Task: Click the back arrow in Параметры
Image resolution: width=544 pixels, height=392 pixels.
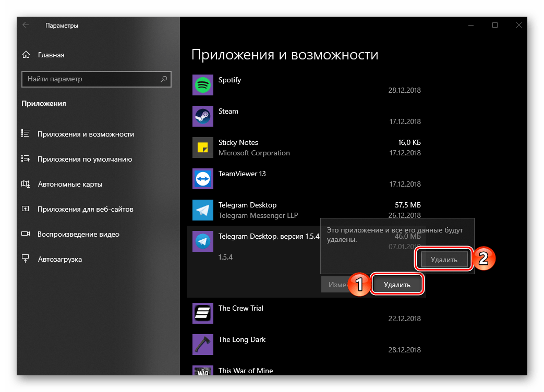Action: click(25, 24)
